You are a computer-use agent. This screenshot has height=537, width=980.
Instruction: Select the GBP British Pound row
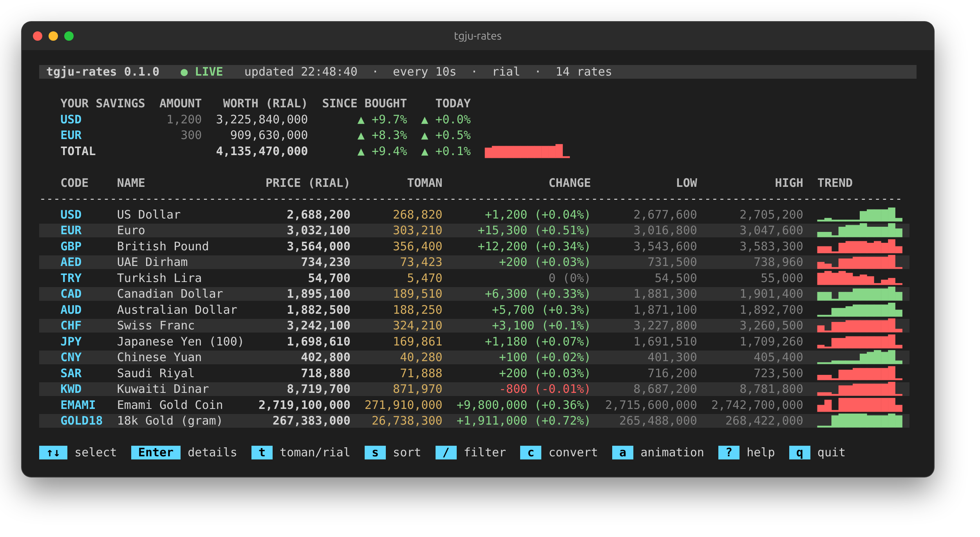pyautogui.click(x=474, y=246)
